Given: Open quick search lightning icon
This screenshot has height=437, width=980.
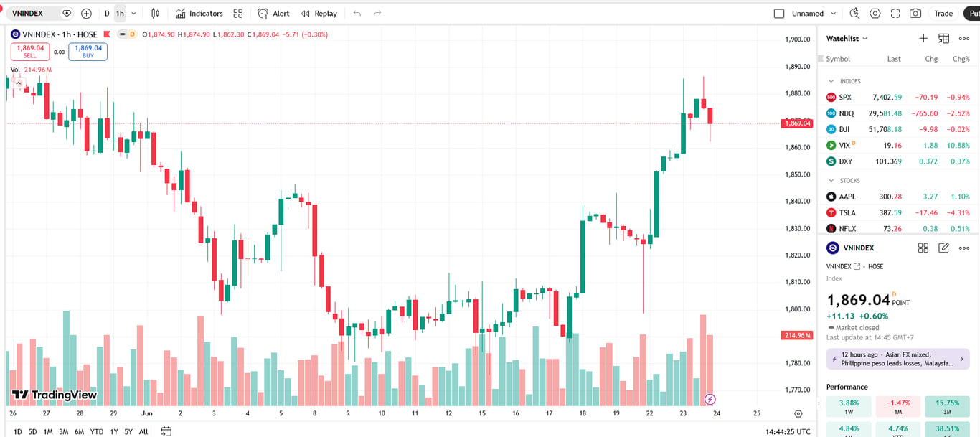Looking at the screenshot, I should 854,14.
